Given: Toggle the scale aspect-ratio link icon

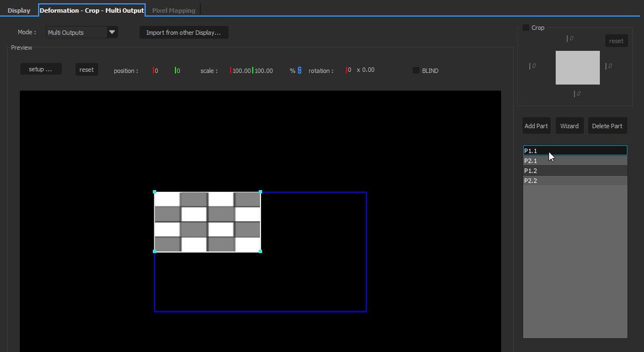Looking at the screenshot, I should point(300,70).
